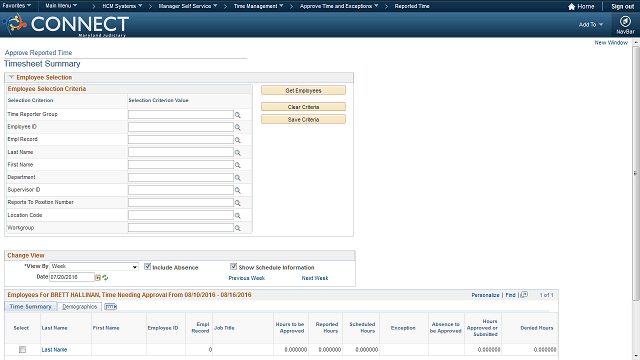Click the Save Criteria button
This screenshot has height=360, width=640.
pos(303,120)
